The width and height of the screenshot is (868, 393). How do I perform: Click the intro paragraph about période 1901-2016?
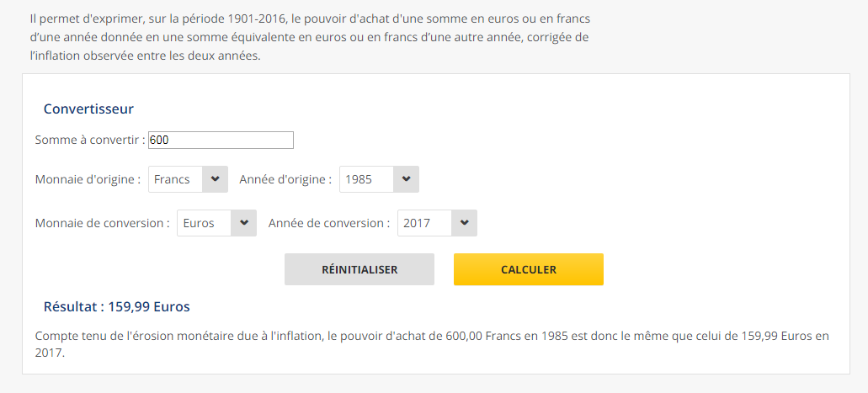pyautogui.click(x=310, y=37)
